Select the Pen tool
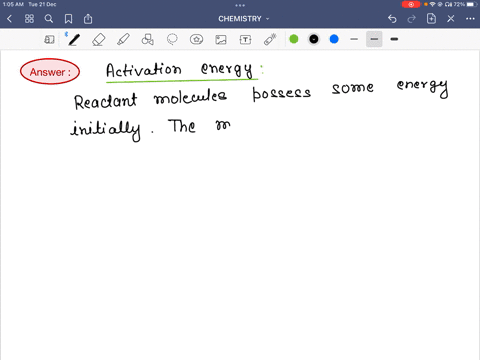 (x=74, y=40)
